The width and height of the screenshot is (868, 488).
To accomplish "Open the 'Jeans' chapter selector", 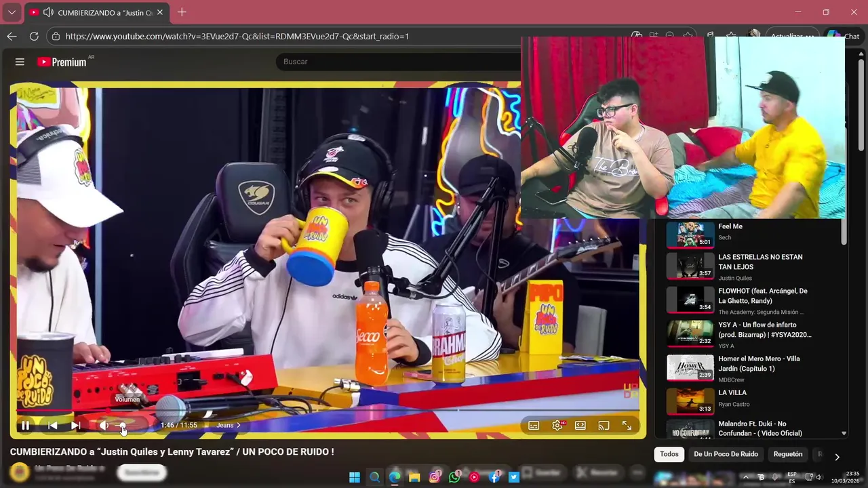I will [229, 426].
